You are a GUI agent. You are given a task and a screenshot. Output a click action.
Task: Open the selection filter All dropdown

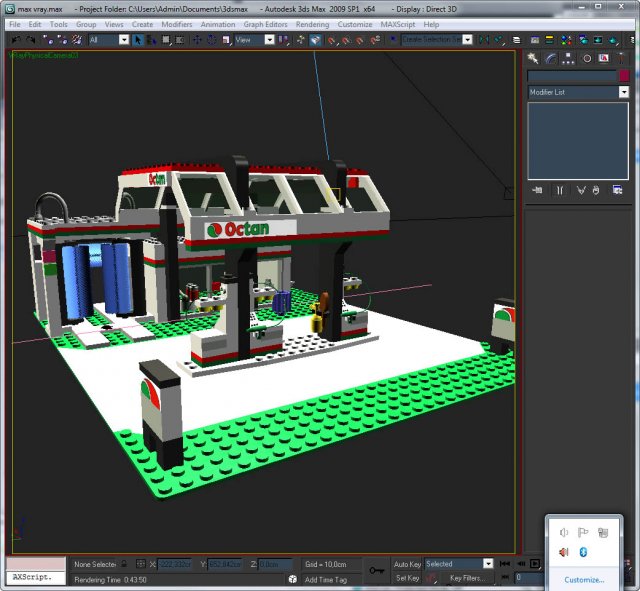[x=124, y=40]
